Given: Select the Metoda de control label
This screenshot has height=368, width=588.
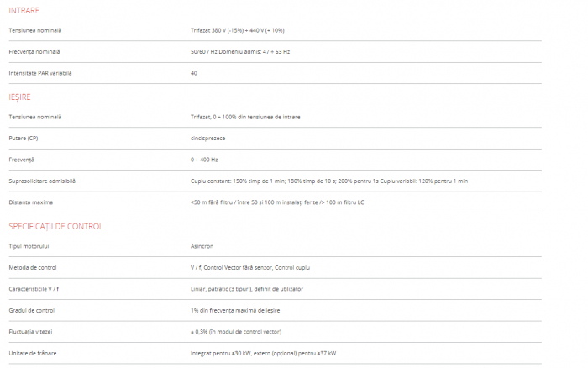Looking at the screenshot, I should [x=33, y=267].
